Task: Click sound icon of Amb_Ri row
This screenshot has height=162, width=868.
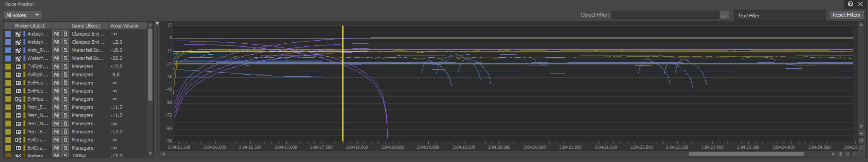Action: tap(18, 50)
